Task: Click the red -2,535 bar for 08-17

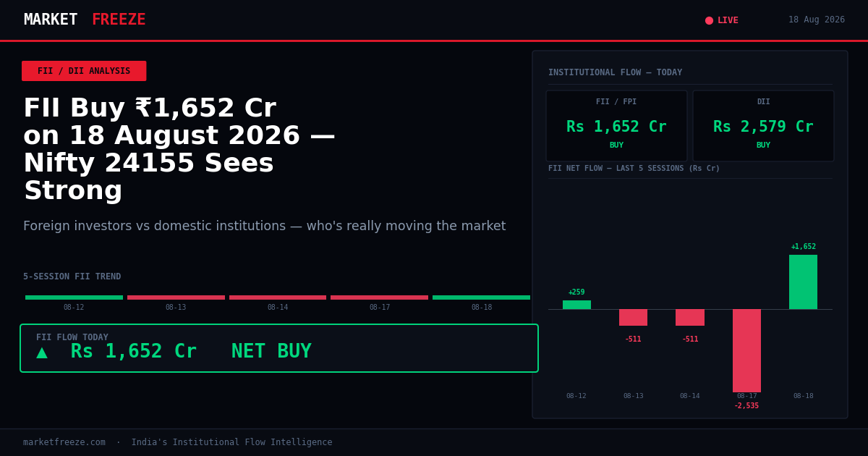Action: coord(746,350)
